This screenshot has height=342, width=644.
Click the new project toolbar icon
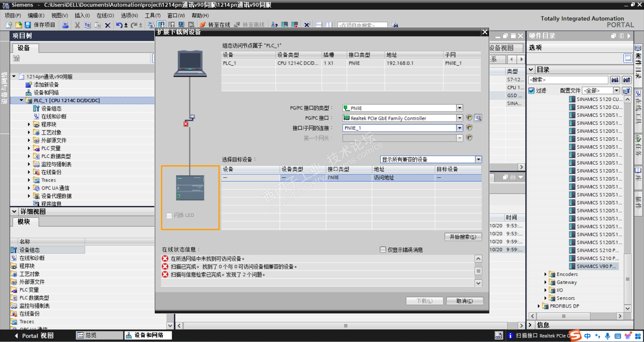click(x=9, y=25)
